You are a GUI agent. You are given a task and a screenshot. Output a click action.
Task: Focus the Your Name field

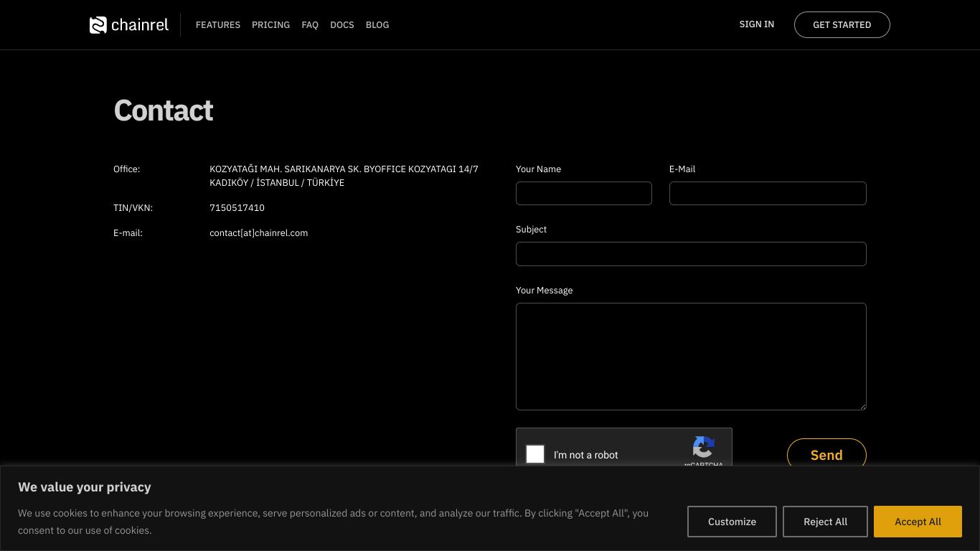[584, 194]
